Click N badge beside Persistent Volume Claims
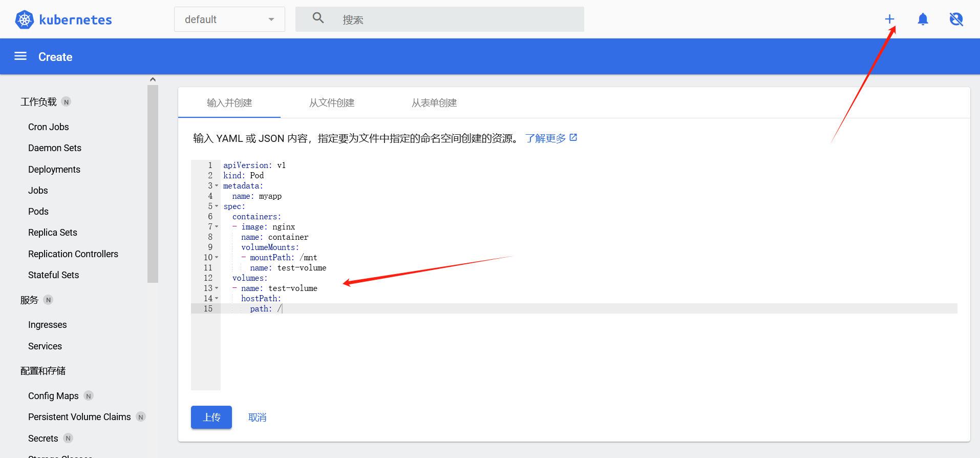Screen dimensions: 980x458 pos(141,417)
